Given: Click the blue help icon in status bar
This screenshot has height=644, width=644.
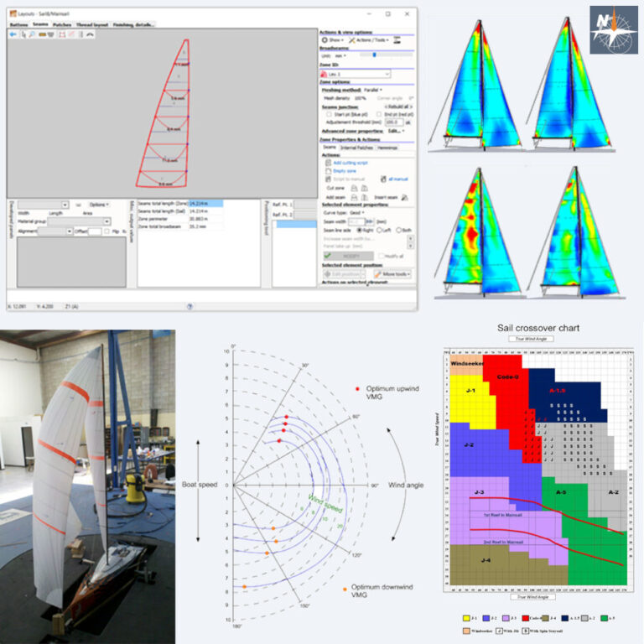Looking at the screenshot, I should pos(190,307).
